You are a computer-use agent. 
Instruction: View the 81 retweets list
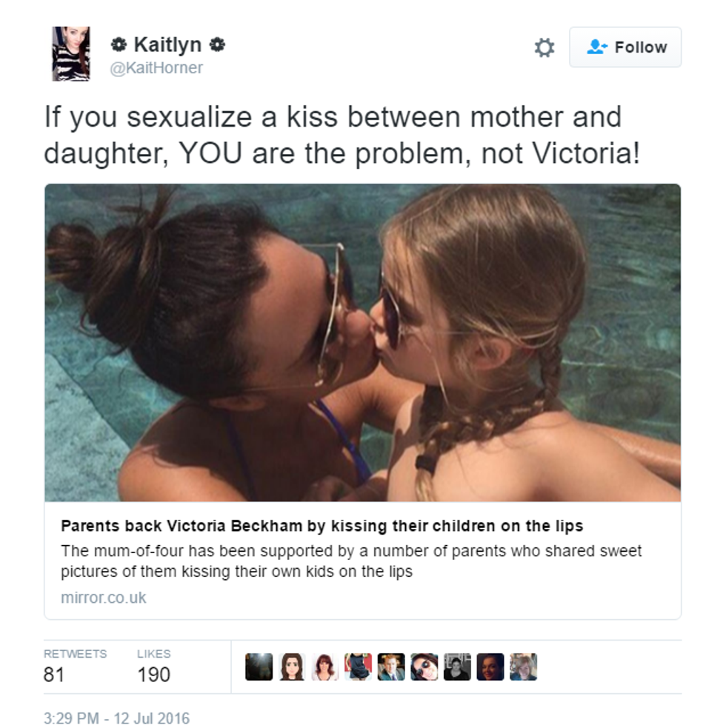(75, 667)
